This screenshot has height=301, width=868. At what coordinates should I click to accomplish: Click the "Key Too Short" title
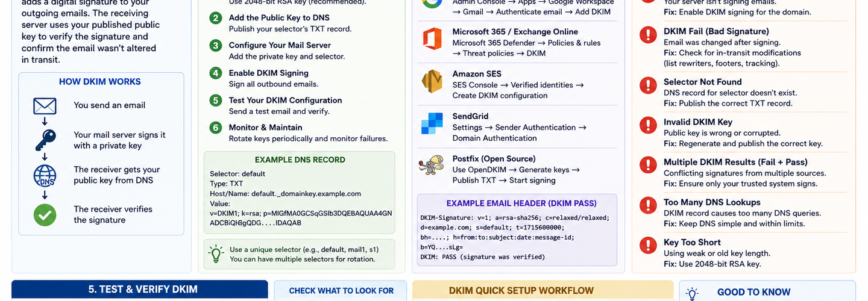pyautogui.click(x=693, y=242)
